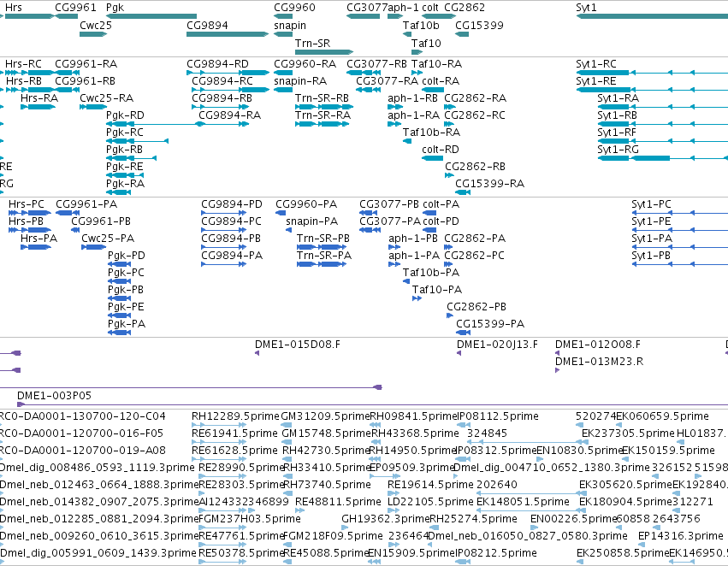Viewport: 728px width, 566px height.
Task: Select the snapin-PA protein label
Action: (x=312, y=221)
